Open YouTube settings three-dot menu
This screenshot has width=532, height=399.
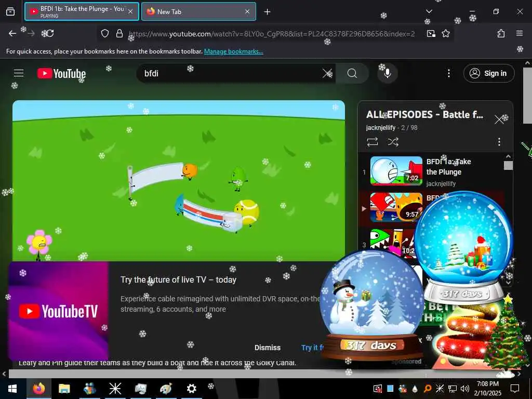(448, 73)
